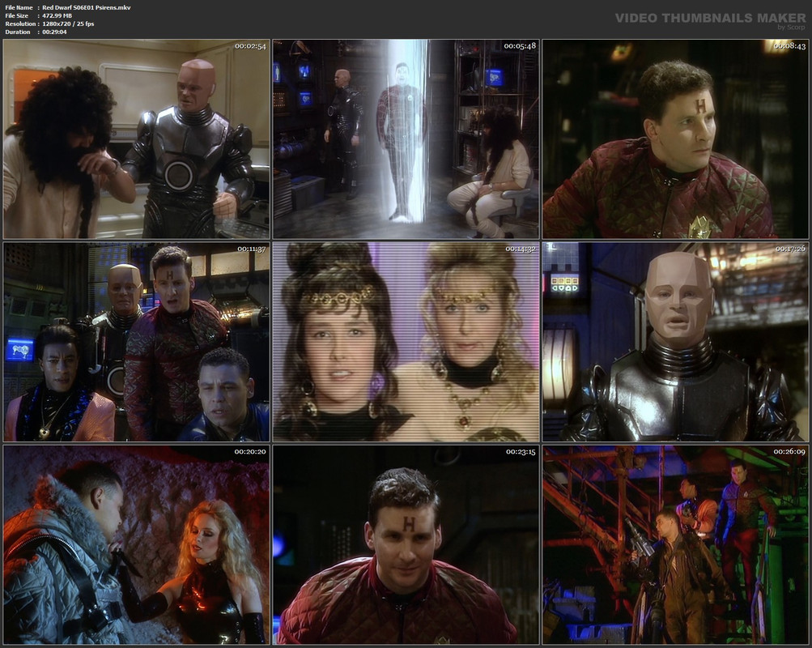
Task: Open the thumbnail timestamped 00:05:48
Action: (x=406, y=139)
